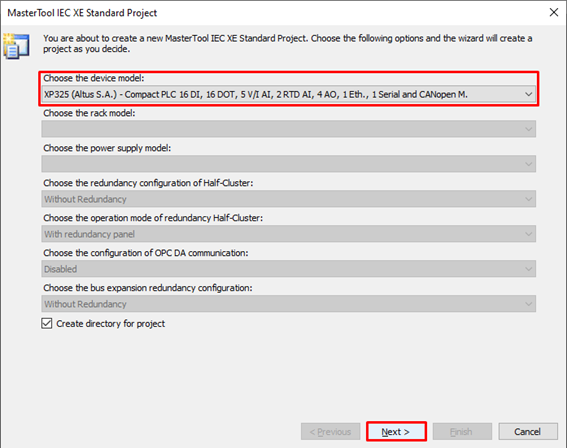567x448 pixels.
Task: Open the power supply model dropdown
Action: (289, 164)
